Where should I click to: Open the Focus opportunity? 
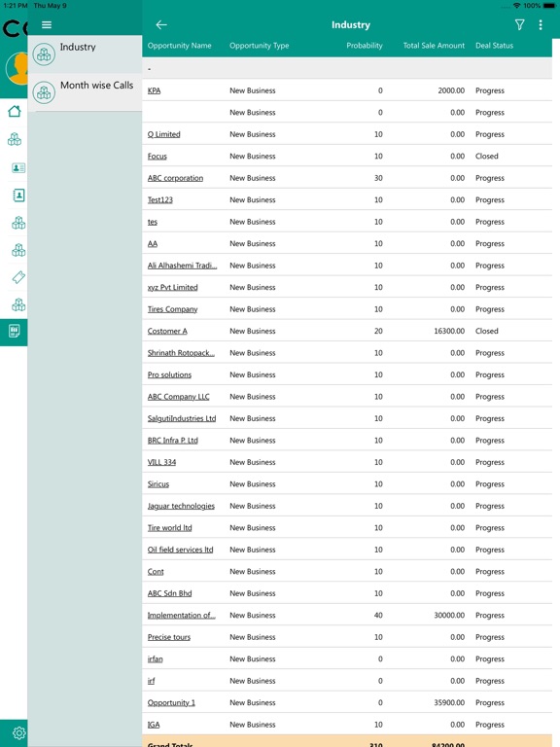point(157,157)
